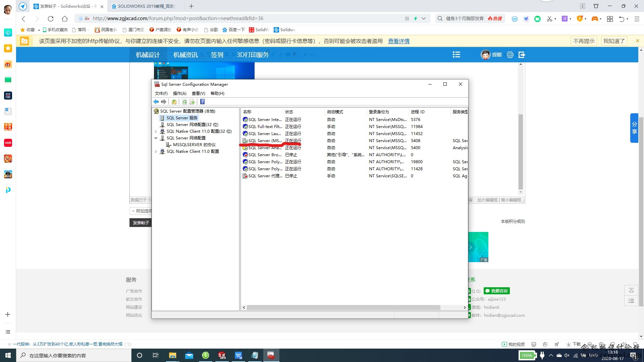Click the orange game controller icon
The width and height of the screenshot is (644, 362).
point(594,19)
